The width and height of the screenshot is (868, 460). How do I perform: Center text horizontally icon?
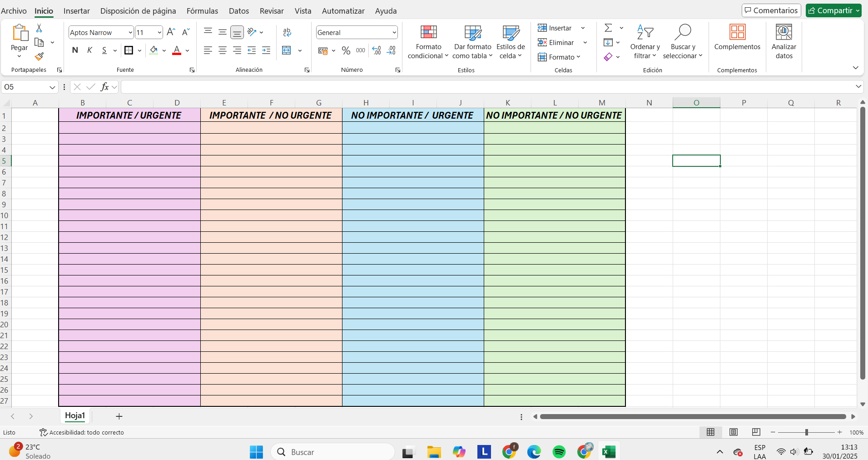point(223,50)
